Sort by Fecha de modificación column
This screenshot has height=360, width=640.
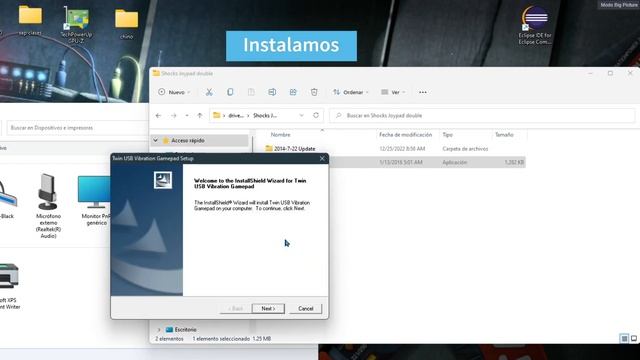[405, 135]
